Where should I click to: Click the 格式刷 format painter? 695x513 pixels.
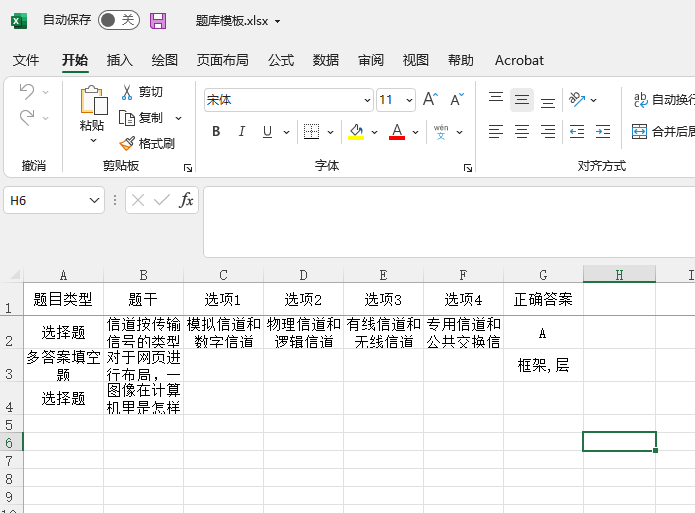[147, 143]
